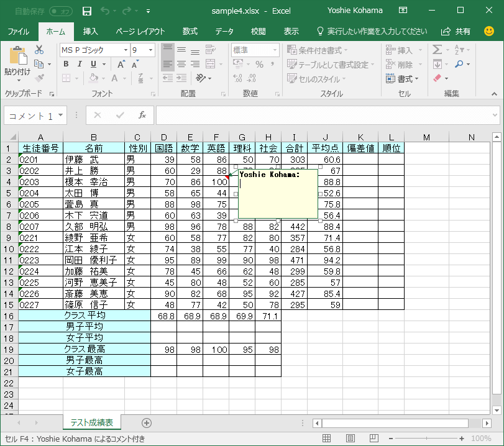Toggle Bold formatting
Viewport: 504px width, 446px height.
click(x=66, y=64)
